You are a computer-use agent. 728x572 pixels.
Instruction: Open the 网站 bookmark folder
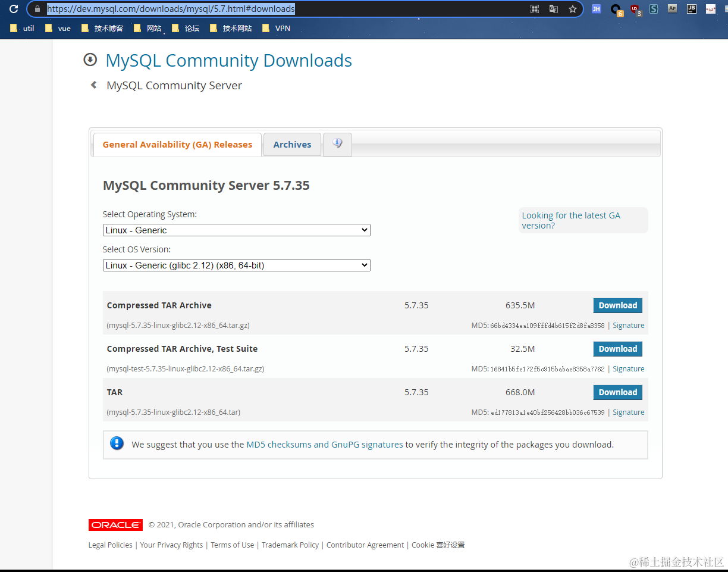tap(148, 28)
